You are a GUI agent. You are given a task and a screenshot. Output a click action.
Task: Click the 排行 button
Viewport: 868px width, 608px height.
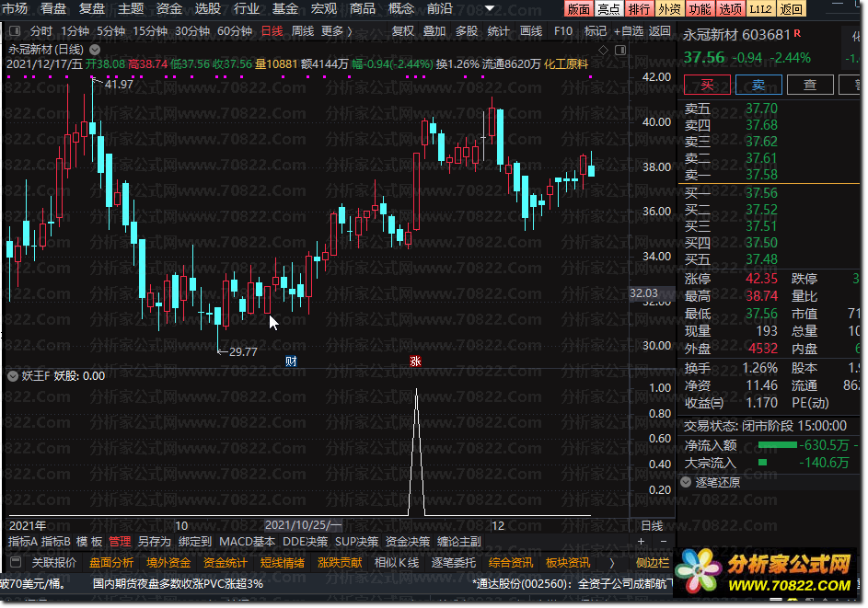(x=640, y=9)
